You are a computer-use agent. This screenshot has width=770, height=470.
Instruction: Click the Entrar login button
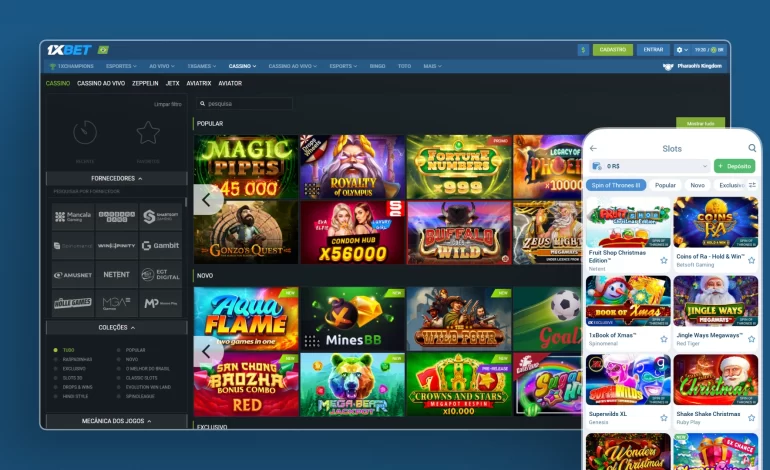pyautogui.click(x=653, y=50)
